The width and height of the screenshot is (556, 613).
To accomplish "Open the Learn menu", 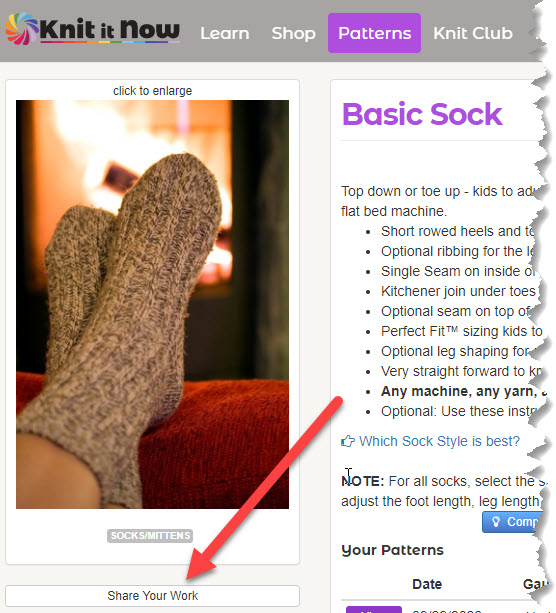I will point(225,33).
